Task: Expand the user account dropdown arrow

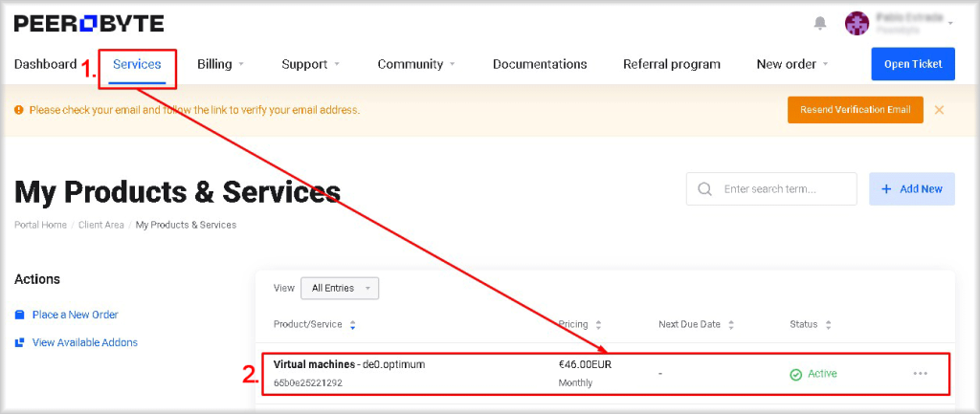Action: coord(950,24)
